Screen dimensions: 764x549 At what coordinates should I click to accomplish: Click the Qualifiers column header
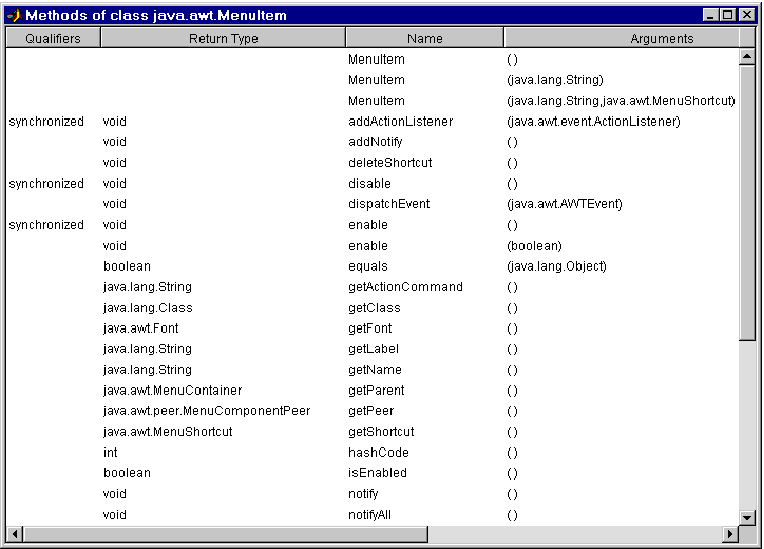coord(53,39)
